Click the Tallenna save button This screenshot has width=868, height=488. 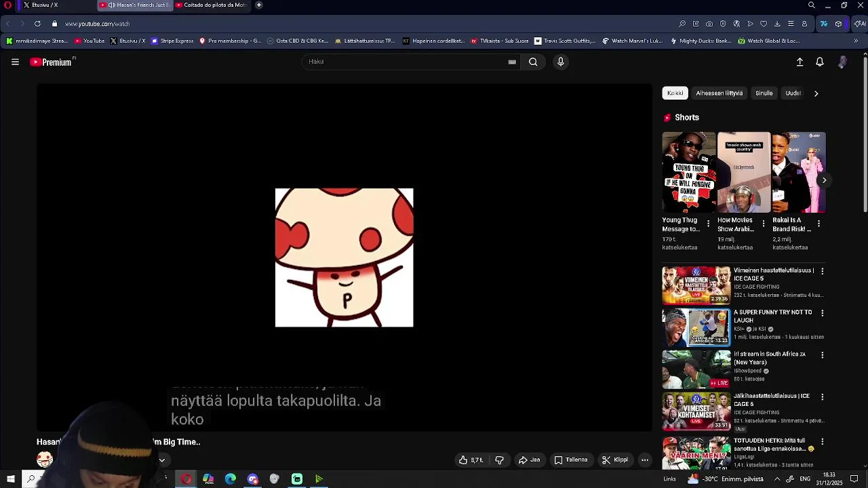pyautogui.click(x=571, y=460)
